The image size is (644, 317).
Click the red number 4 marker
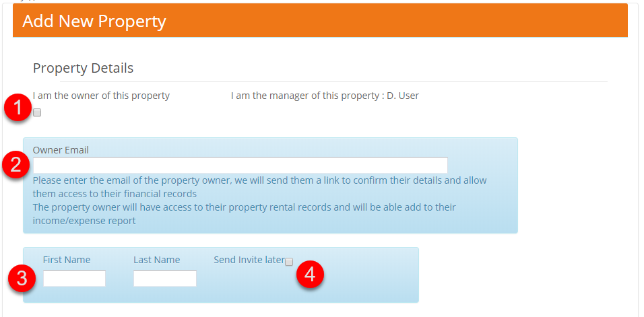[311, 273]
